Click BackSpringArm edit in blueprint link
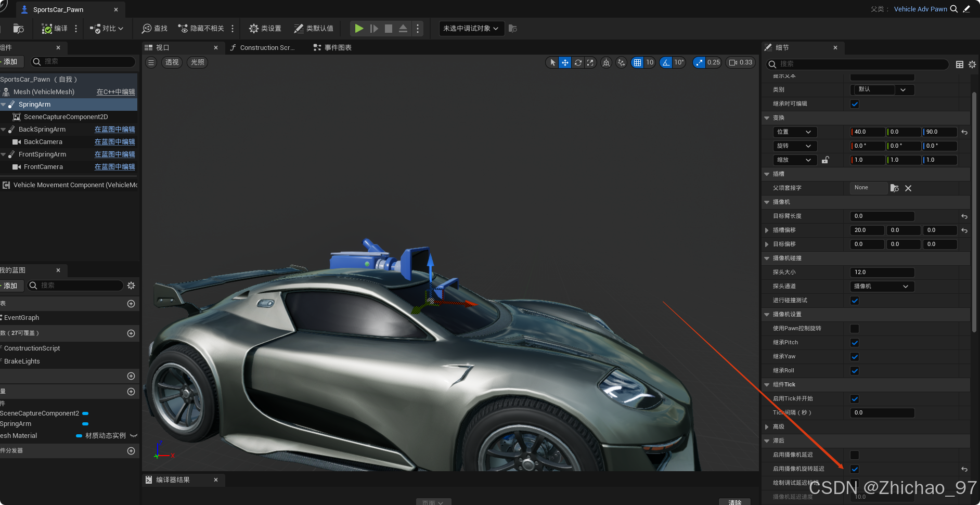Image resolution: width=980 pixels, height=505 pixels. tap(114, 130)
